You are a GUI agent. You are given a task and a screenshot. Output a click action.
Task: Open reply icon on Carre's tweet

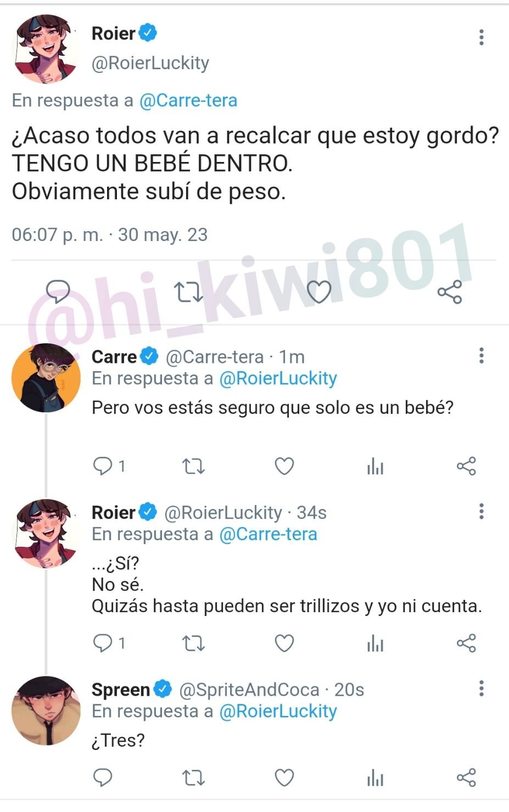pos(103,466)
